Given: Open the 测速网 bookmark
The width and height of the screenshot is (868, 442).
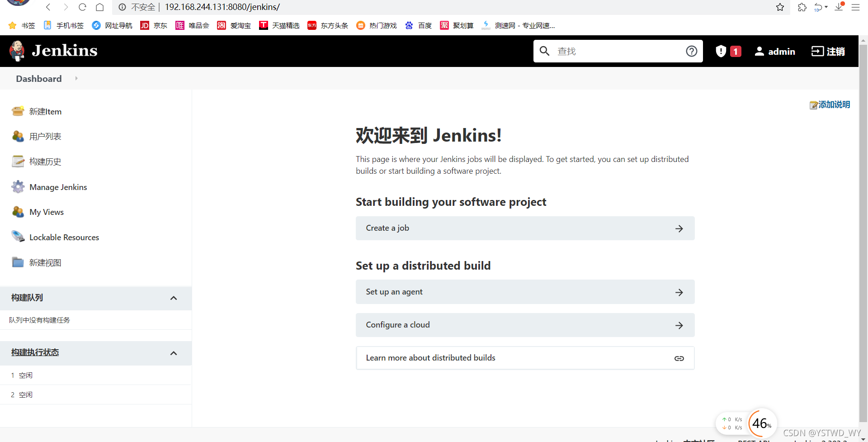Looking at the screenshot, I should coord(518,25).
